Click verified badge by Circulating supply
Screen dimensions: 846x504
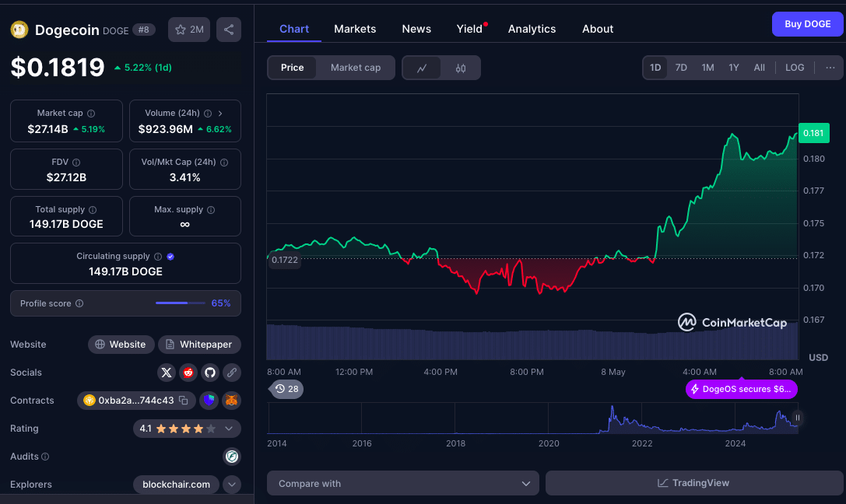coord(170,257)
